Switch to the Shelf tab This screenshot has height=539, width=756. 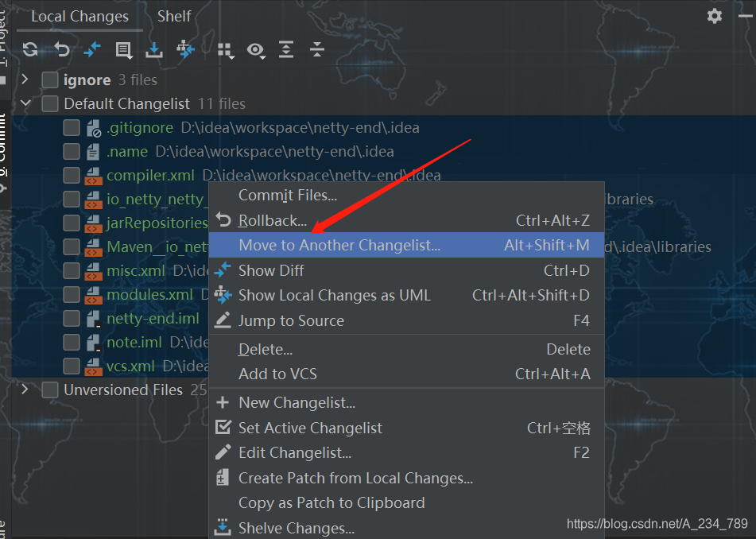(x=174, y=15)
